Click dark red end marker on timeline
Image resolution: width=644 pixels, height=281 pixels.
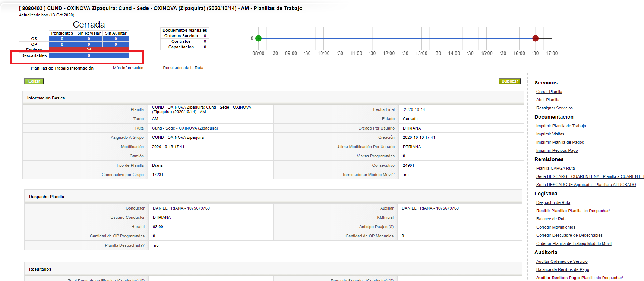(535, 38)
